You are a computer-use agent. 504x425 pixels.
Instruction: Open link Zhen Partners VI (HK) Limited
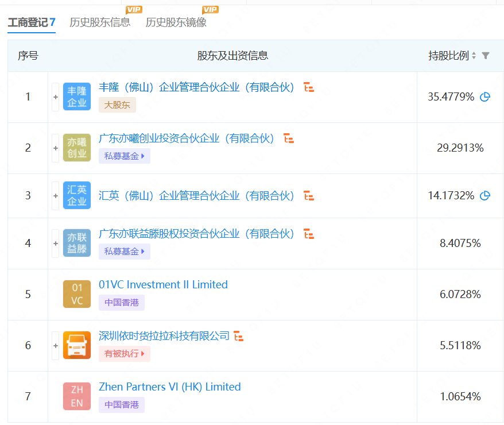coord(170,387)
